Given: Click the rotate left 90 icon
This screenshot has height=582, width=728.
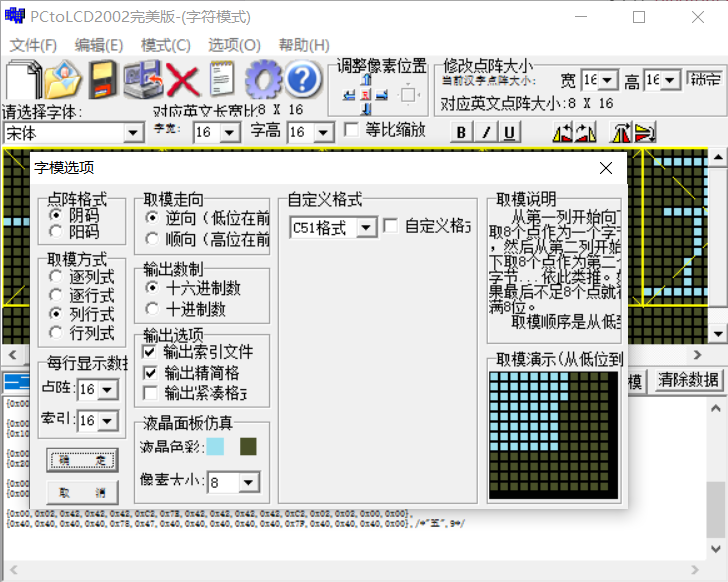Looking at the screenshot, I should (562, 132).
